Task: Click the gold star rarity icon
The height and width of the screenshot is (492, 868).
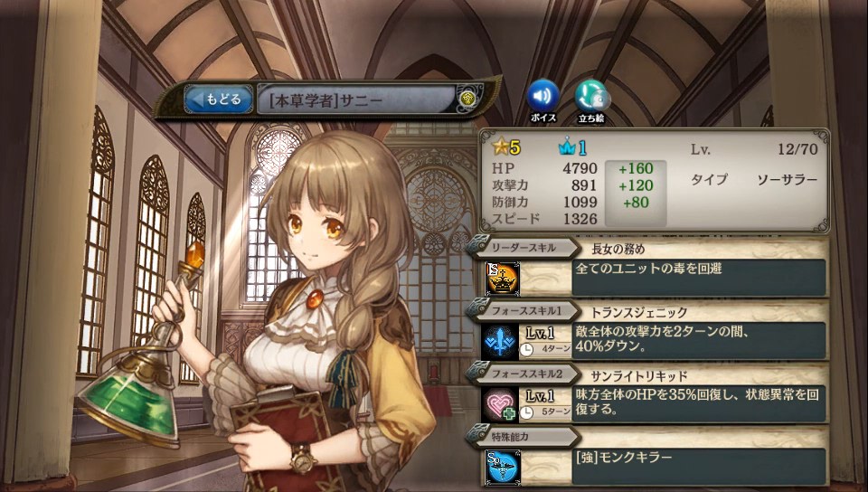Action: 499,147
